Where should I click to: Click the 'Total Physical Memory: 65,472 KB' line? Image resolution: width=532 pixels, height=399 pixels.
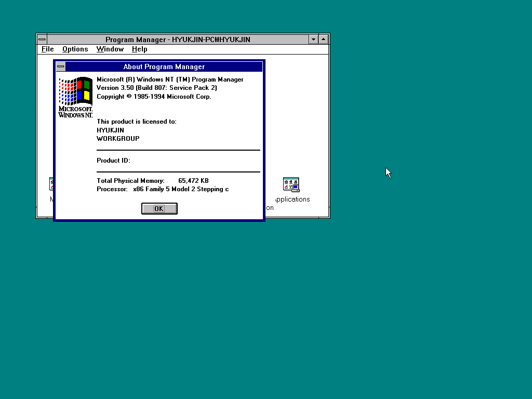point(153,181)
